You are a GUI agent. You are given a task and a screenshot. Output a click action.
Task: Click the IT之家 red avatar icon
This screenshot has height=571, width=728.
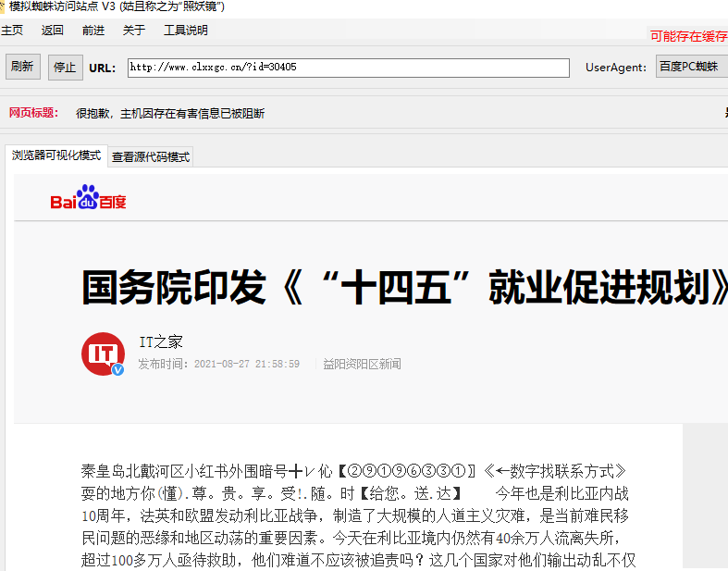click(103, 354)
